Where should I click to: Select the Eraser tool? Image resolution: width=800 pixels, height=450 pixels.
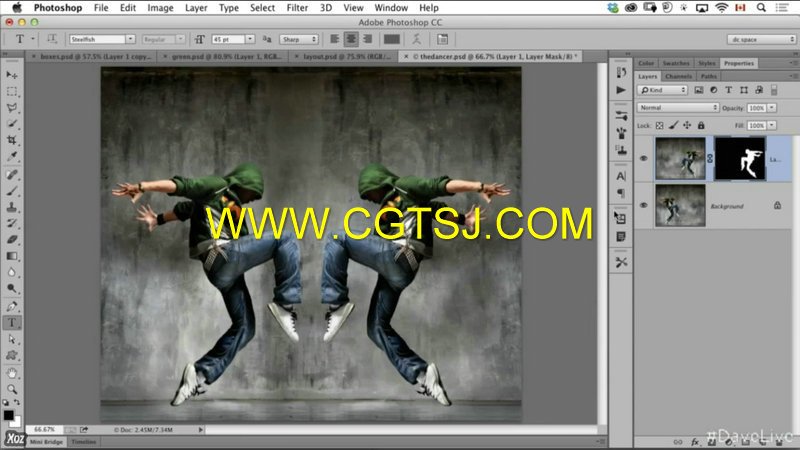tap(12, 239)
